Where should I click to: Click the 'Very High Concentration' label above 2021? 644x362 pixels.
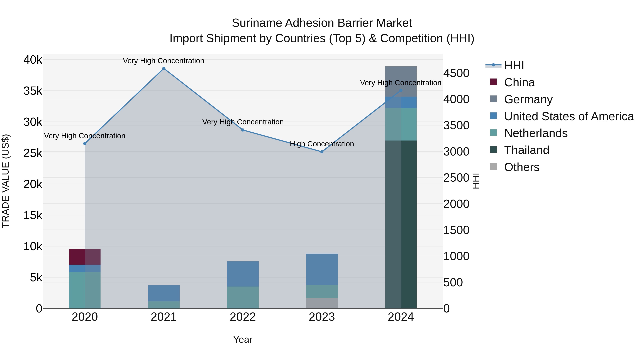(x=164, y=61)
